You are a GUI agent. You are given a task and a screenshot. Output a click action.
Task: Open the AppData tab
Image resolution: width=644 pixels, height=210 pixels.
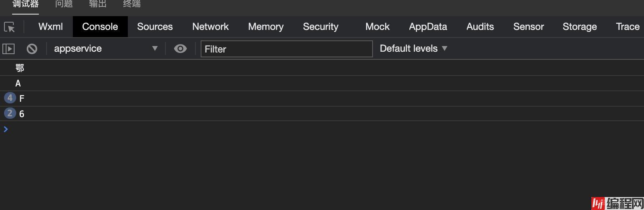[x=428, y=27]
